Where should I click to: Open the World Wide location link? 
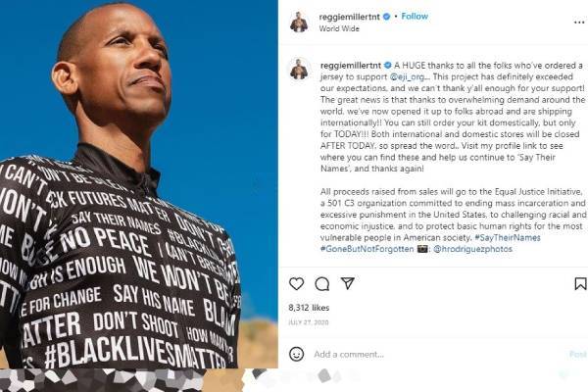point(339,28)
